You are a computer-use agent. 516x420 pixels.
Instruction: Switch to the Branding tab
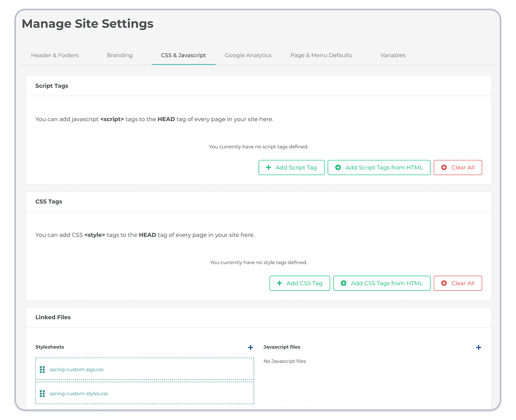[x=120, y=55]
